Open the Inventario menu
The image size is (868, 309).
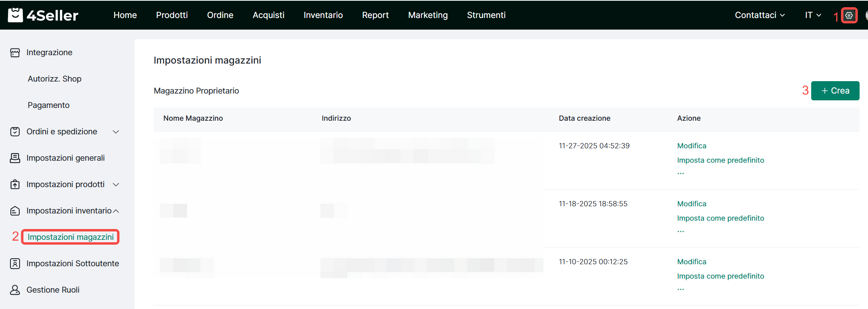click(323, 15)
